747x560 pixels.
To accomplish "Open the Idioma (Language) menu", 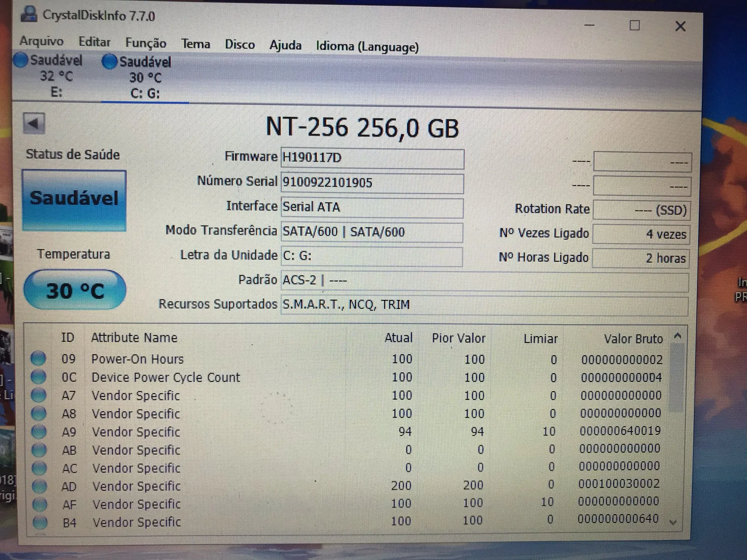I will click(367, 47).
